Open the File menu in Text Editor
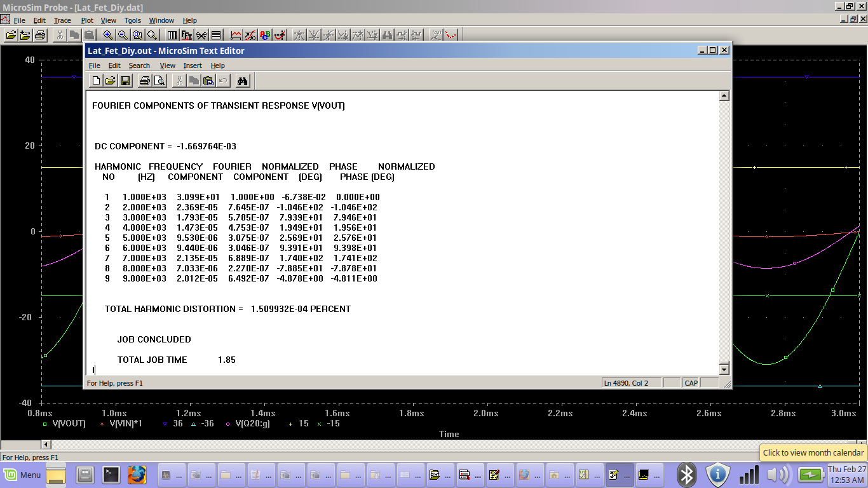868x488 pixels. 95,65
